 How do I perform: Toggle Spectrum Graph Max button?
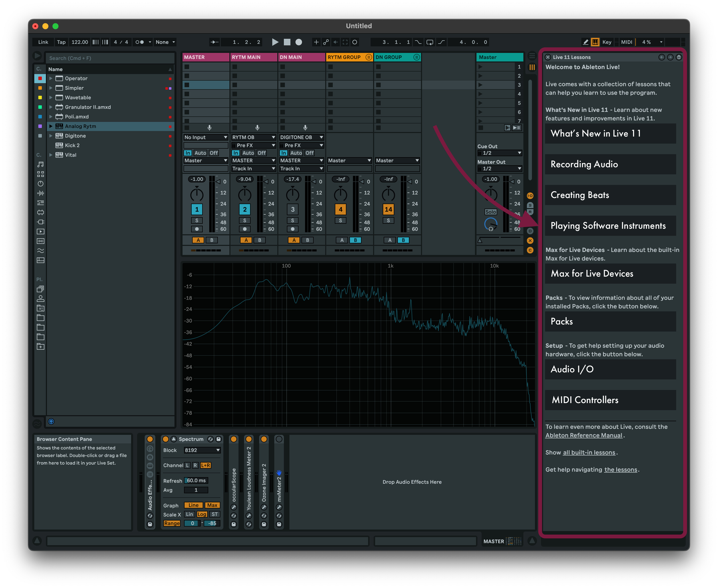[212, 505]
